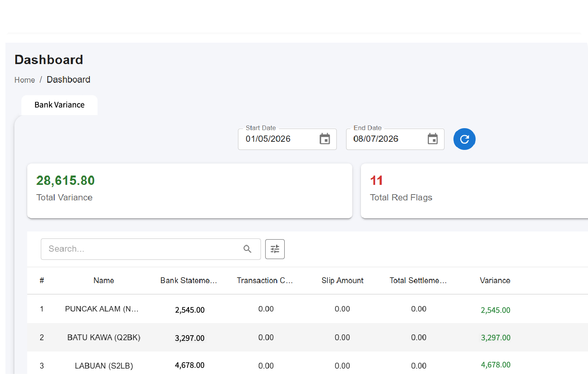Sort by the Slip Amount column header

point(343,280)
